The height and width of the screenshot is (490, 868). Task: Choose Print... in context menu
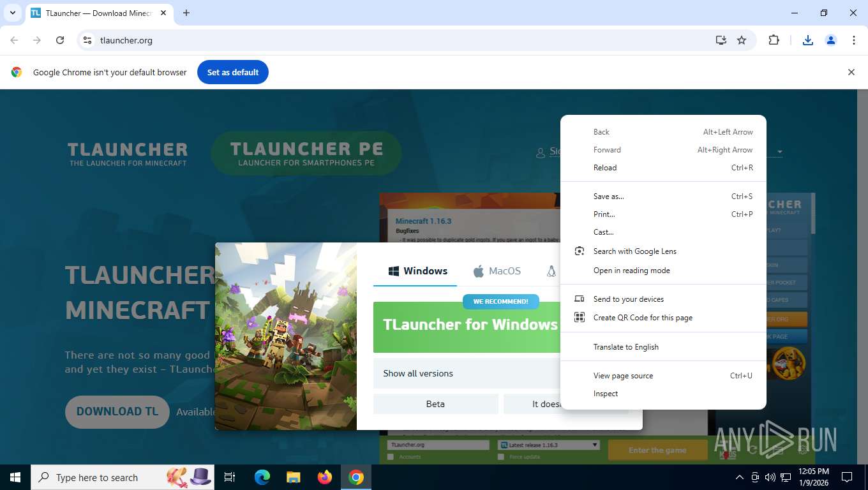click(664, 214)
